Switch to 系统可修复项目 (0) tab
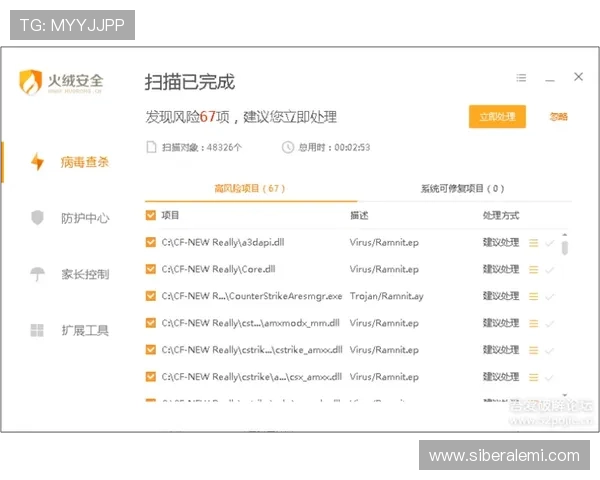 click(x=462, y=188)
